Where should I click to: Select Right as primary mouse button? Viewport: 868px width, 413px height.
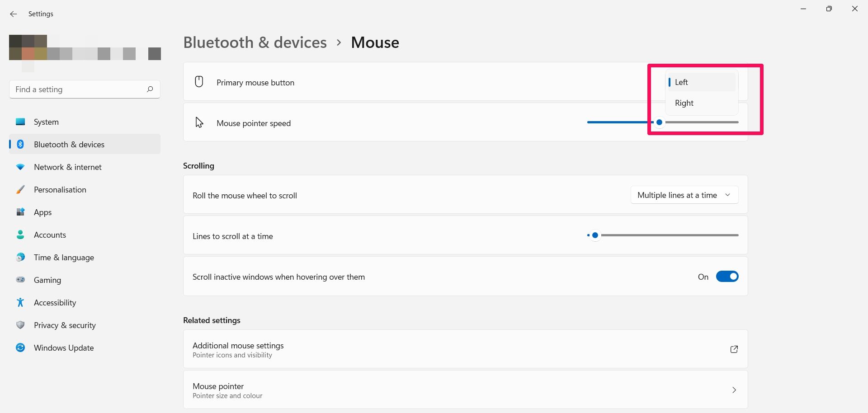pos(684,103)
